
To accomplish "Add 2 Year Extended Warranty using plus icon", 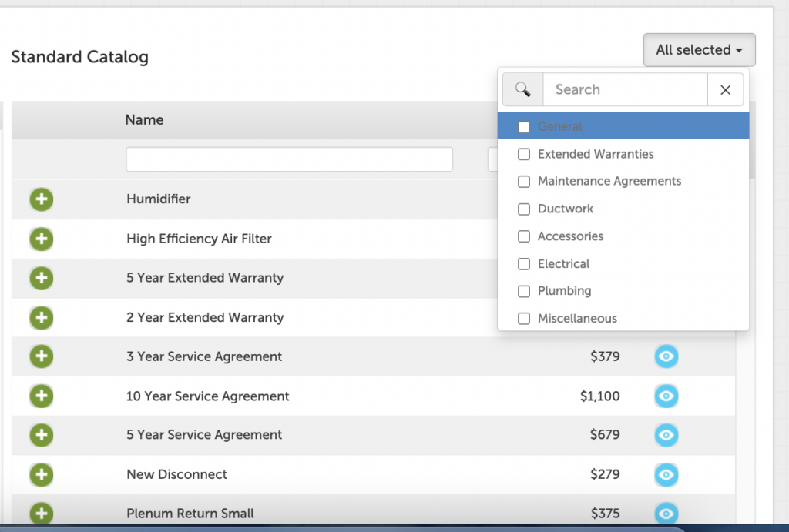I will pos(42,317).
